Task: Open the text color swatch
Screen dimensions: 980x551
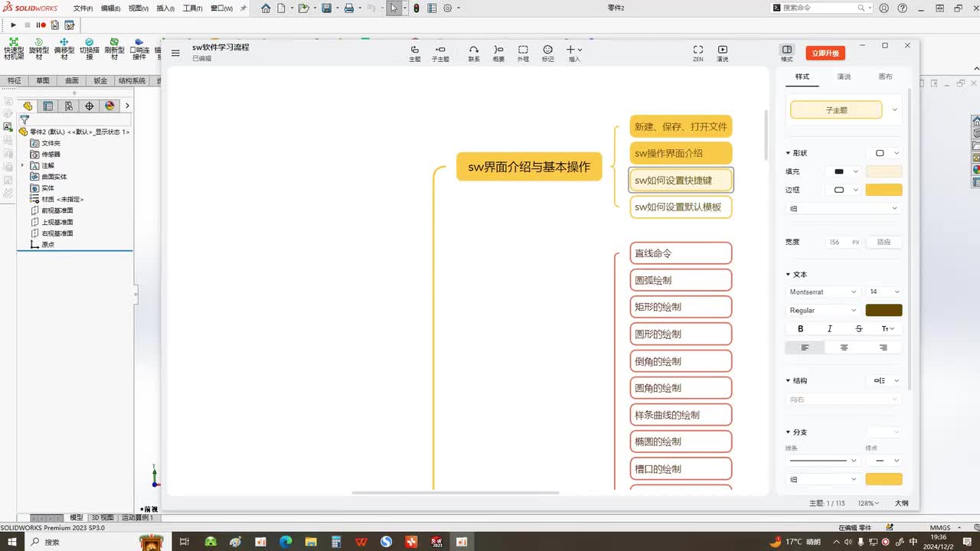Action: click(x=884, y=310)
